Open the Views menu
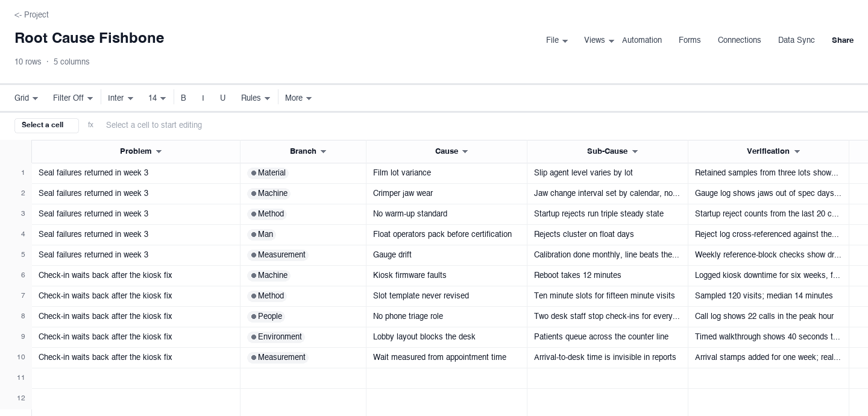This screenshot has width=868, height=416. [x=599, y=40]
